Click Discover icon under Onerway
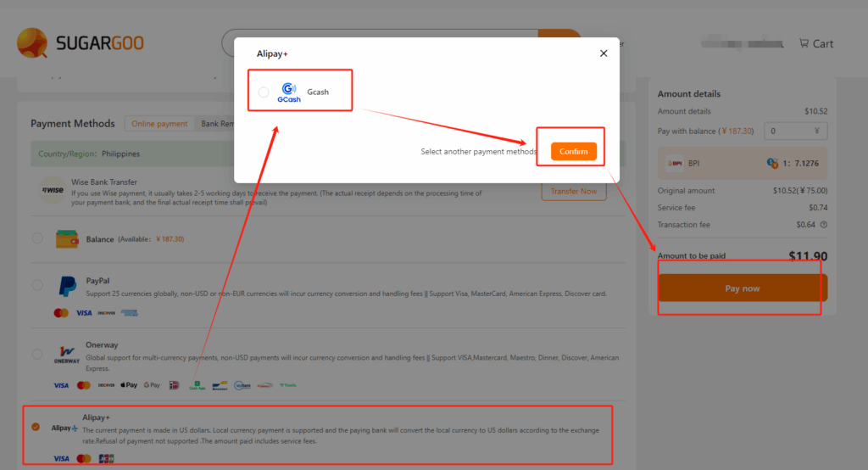The width and height of the screenshot is (868, 470). tap(106, 385)
